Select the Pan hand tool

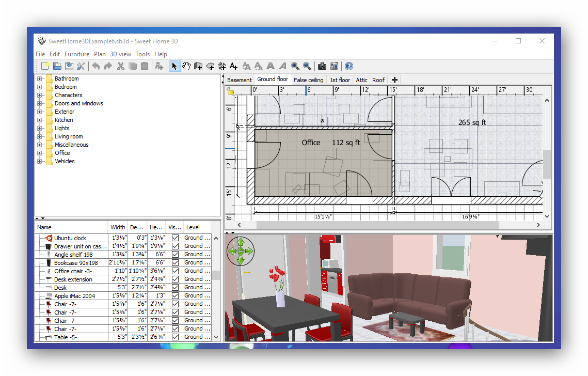pyautogui.click(x=186, y=66)
